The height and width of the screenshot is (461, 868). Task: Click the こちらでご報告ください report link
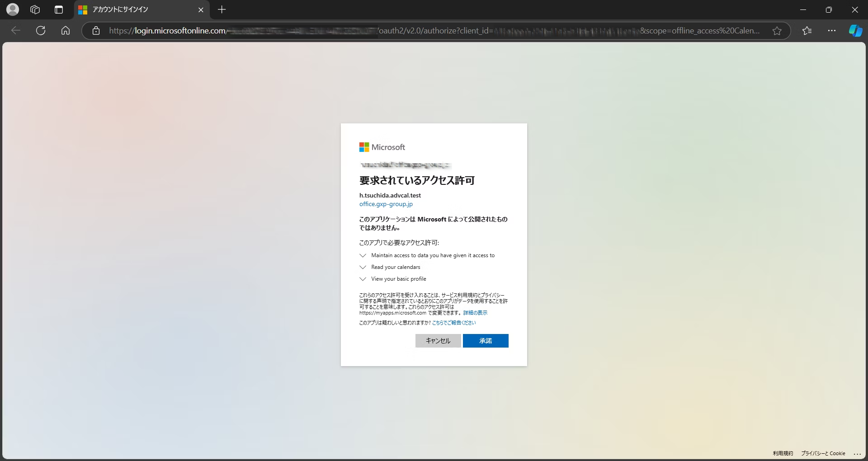(454, 323)
